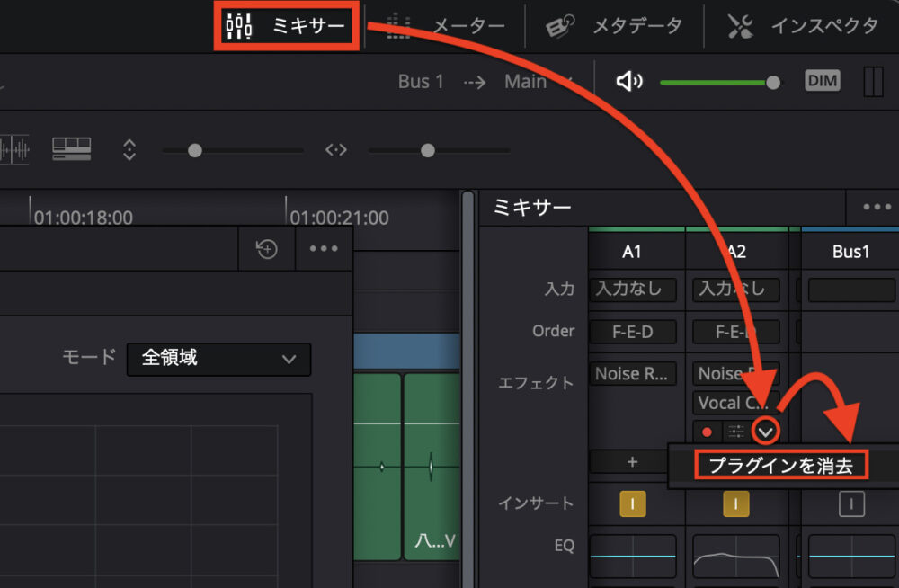This screenshot has width=899, height=588.
Task: Select the Bus1 channel strip header
Action: (x=850, y=251)
